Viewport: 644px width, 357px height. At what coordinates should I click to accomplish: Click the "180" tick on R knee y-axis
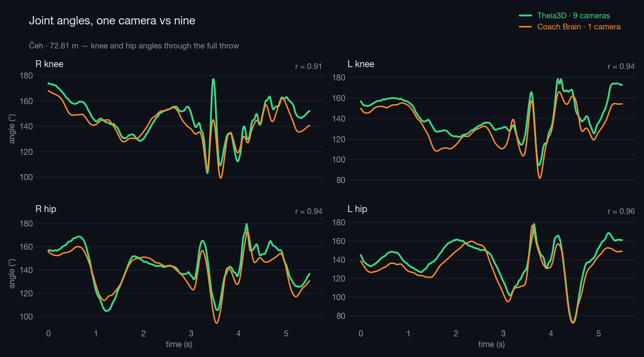click(x=26, y=76)
